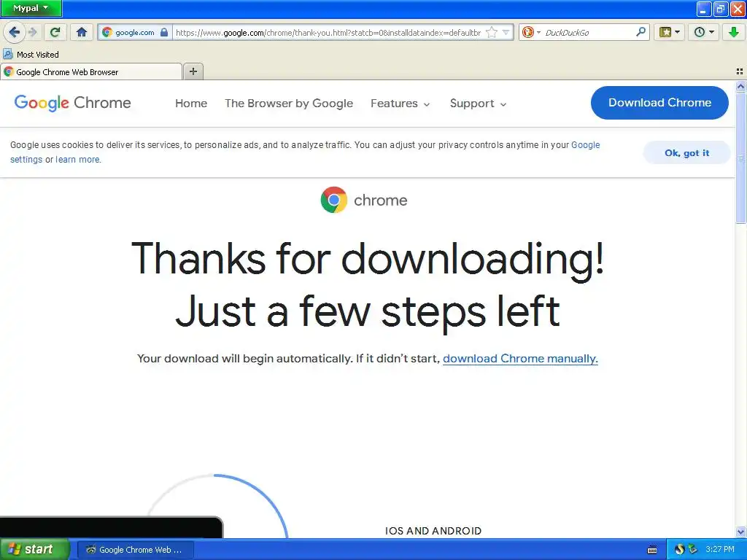Viewport: 747px width, 560px height.
Task: Click the address bar URL field
Action: pos(328,32)
